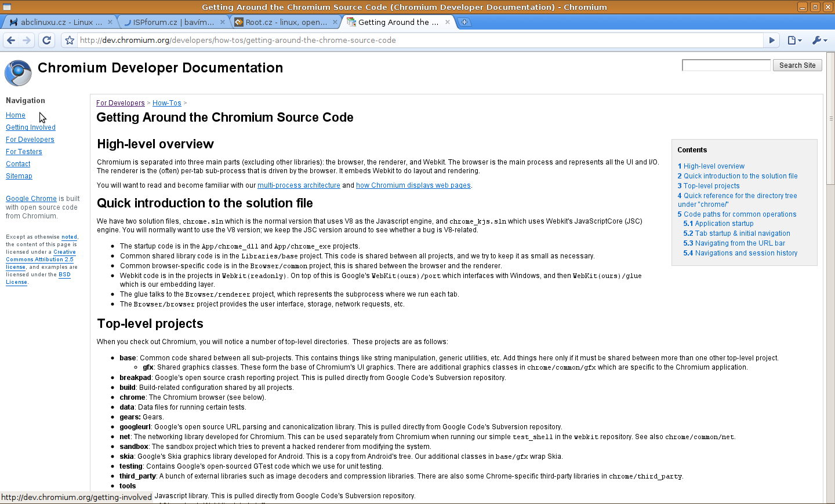Open the Creative Commons Attribution 2.5 license link

pyautogui.click(x=41, y=260)
